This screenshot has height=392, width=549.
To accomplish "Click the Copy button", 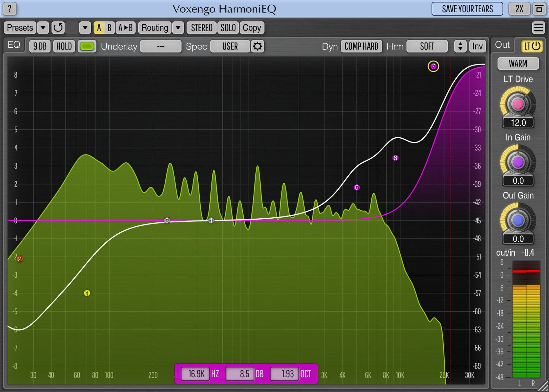I will pos(252,27).
